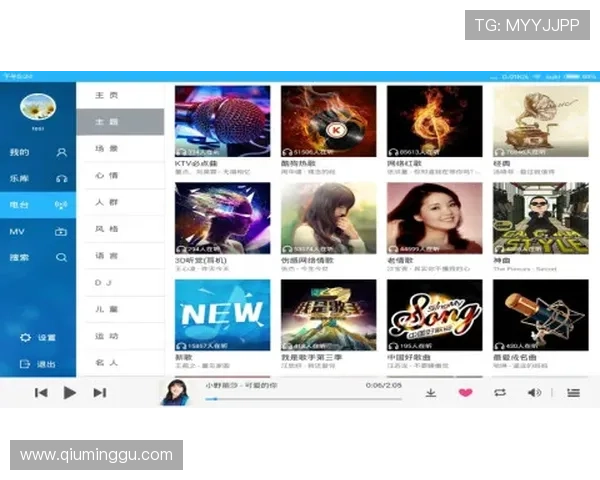Select the 场景 category
Screen dimensions: 600x480
(x=121, y=149)
